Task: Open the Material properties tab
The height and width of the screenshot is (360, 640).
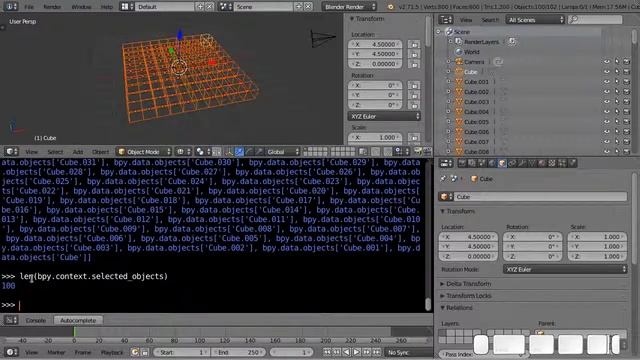Action: (542, 163)
